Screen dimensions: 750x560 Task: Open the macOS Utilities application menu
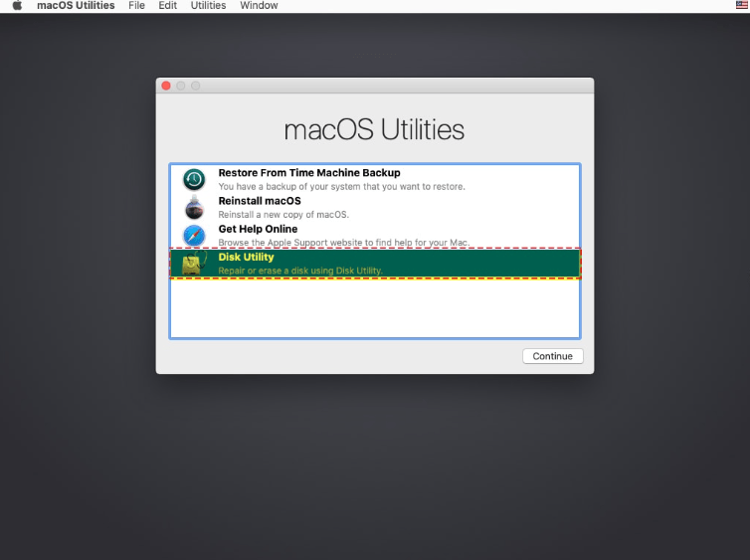click(76, 6)
